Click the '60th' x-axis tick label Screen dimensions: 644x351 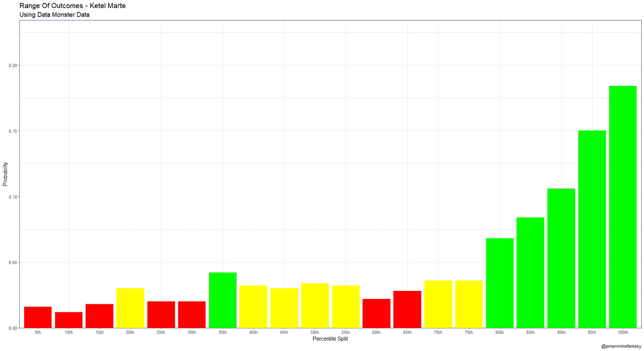pyautogui.click(x=377, y=333)
